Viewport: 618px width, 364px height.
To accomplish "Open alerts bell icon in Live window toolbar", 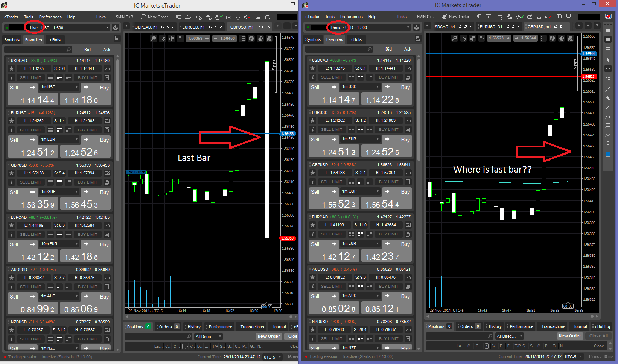I will click(x=238, y=17).
